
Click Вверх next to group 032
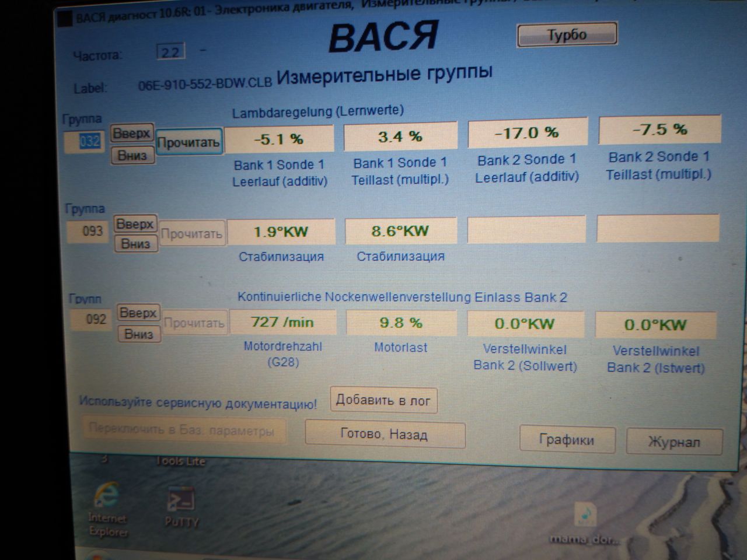132,134
